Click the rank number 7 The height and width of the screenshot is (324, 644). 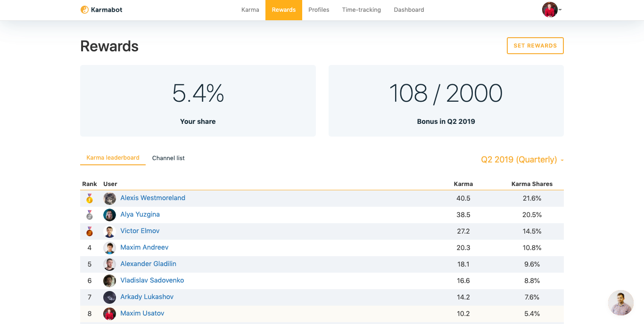[90, 297]
